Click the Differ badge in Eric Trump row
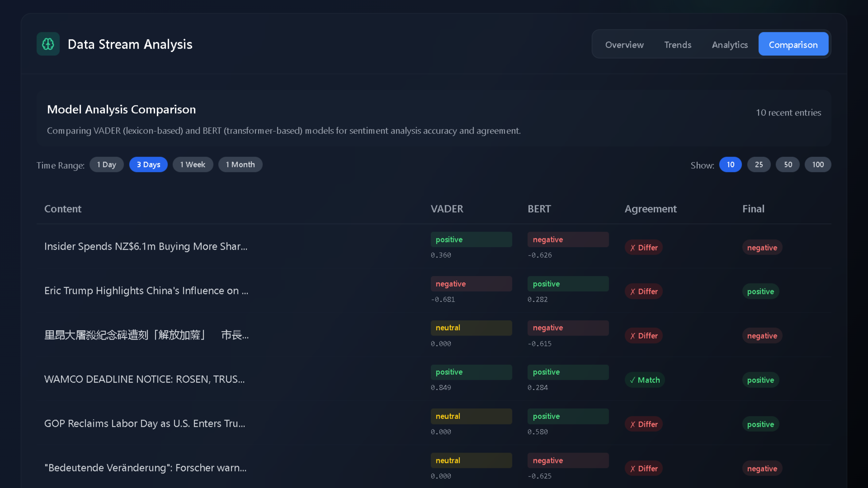This screenshot has height=488, width=868. pos(643,291)
